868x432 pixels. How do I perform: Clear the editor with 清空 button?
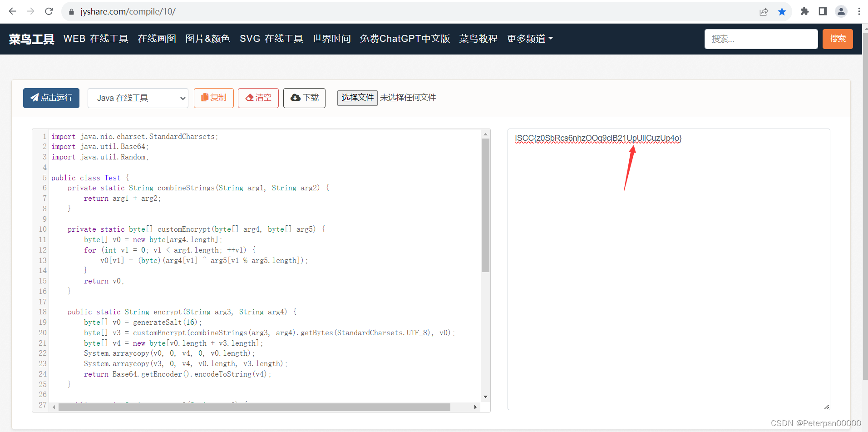[258, 98]
